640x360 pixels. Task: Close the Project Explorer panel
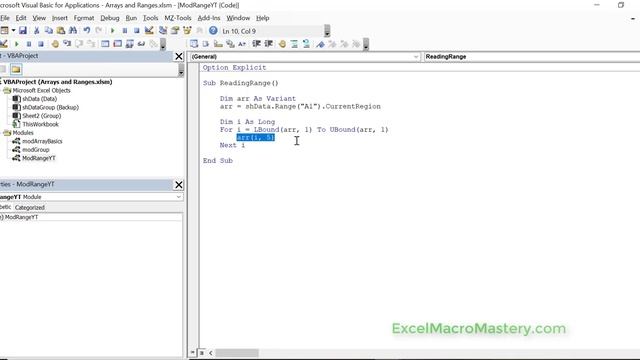(179, 56)
